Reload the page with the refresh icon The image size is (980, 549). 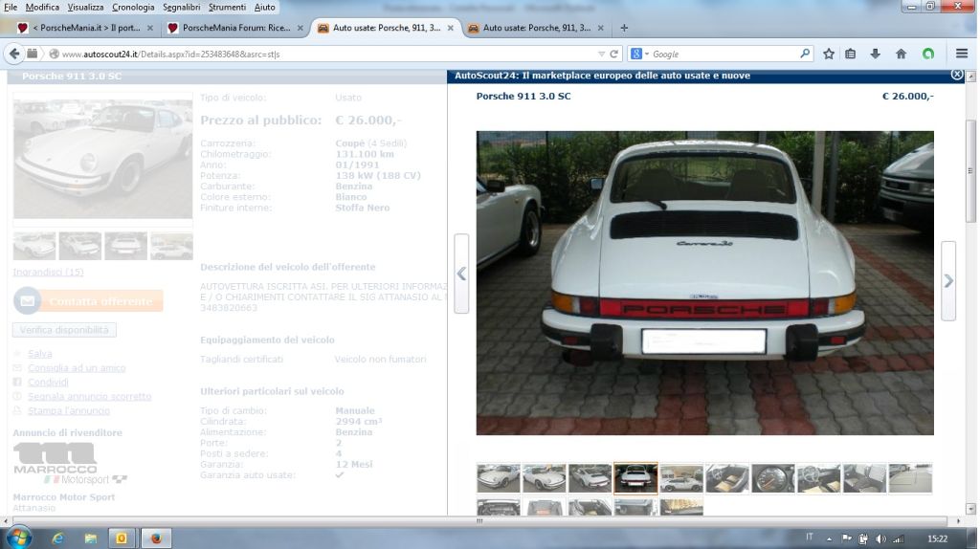[x=613, y=55]
